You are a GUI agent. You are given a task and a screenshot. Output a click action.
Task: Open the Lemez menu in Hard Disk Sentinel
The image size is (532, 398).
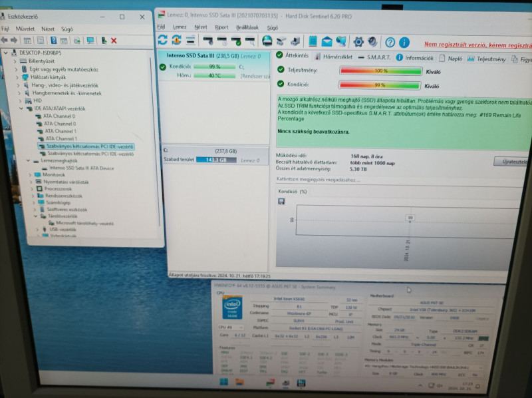point(180,27)
